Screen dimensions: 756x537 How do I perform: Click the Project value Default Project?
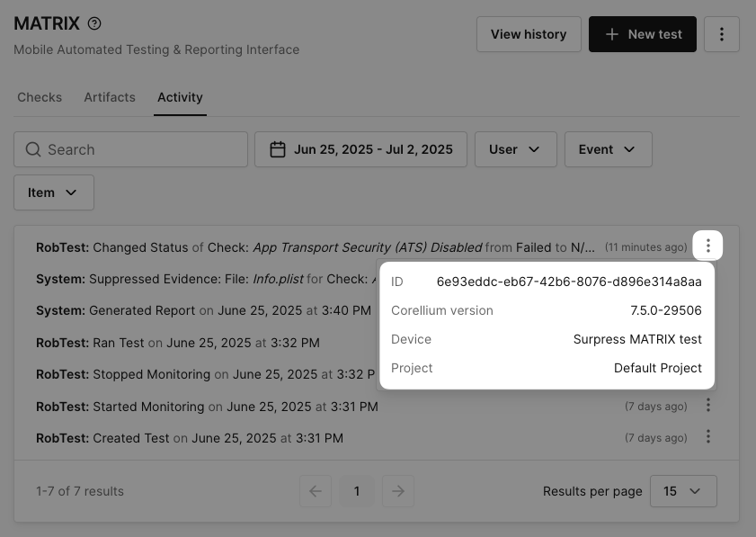(x=658, y=368)
